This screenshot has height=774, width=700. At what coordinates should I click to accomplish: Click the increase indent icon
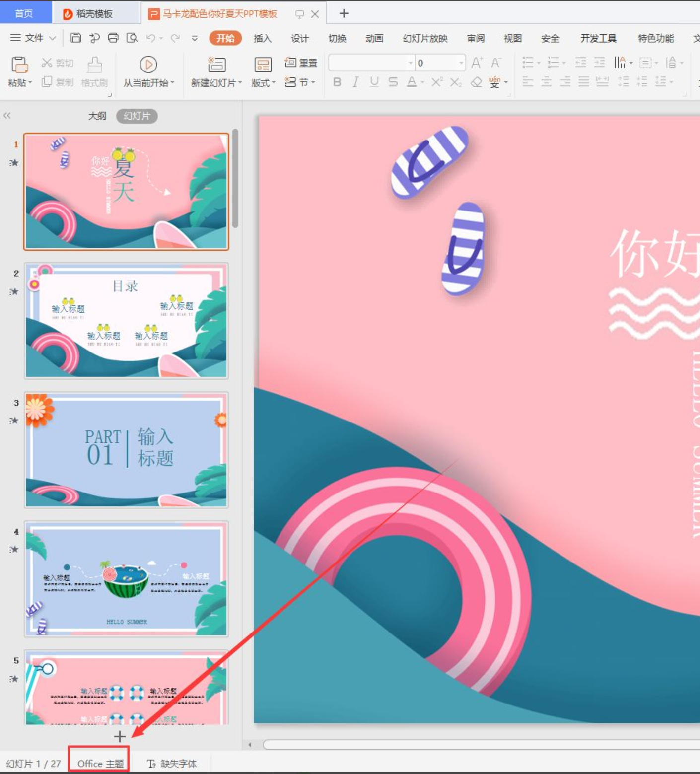600,63
